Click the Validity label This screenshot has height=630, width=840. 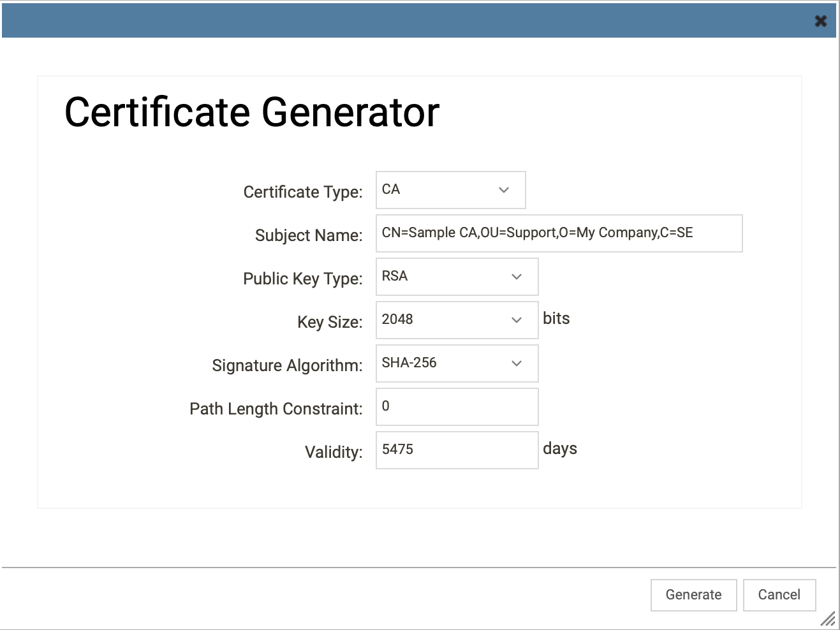click(334, 452)
